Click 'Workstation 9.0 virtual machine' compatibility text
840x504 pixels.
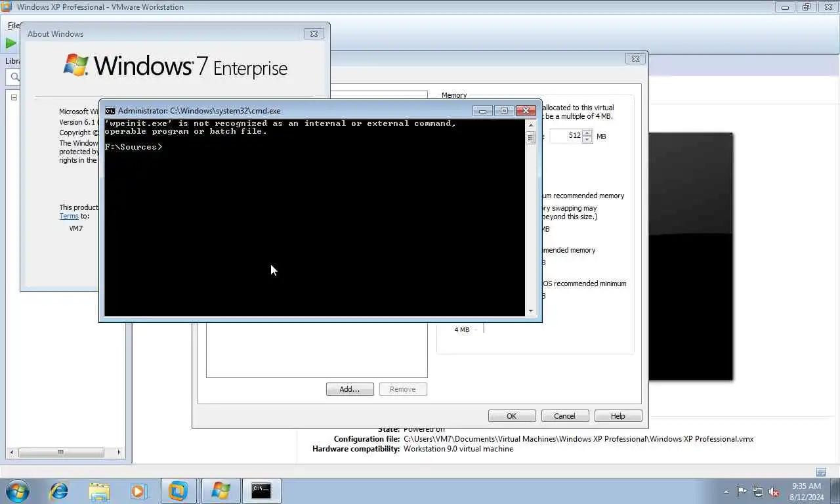458,449
